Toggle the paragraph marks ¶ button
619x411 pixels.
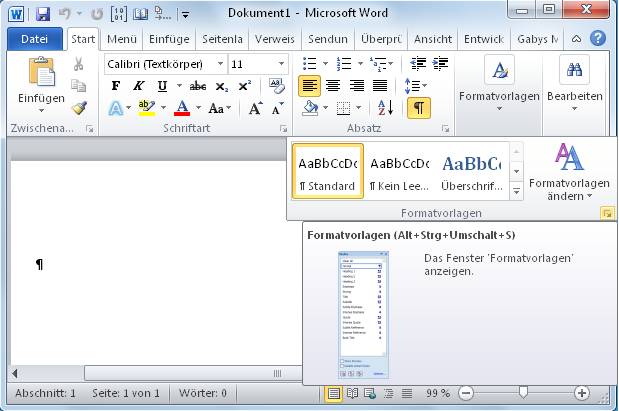[418, 108]
